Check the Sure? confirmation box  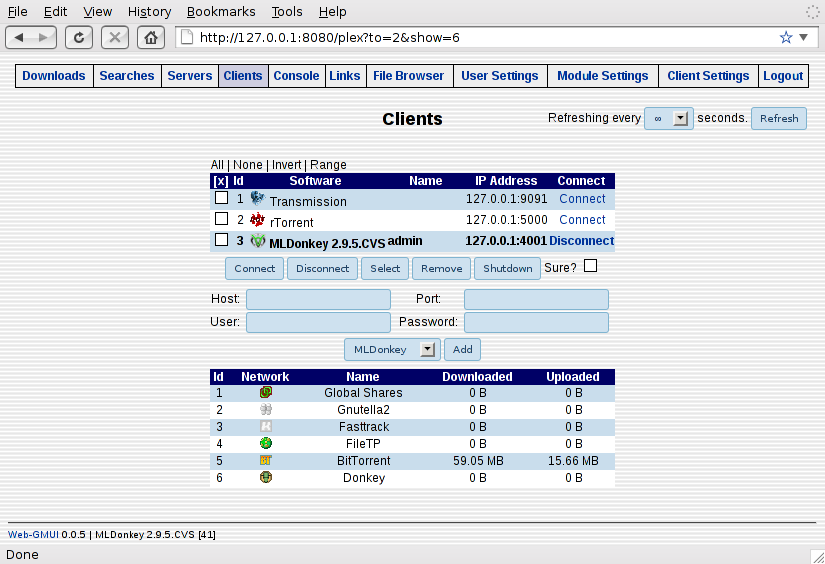tap(590, 266)
